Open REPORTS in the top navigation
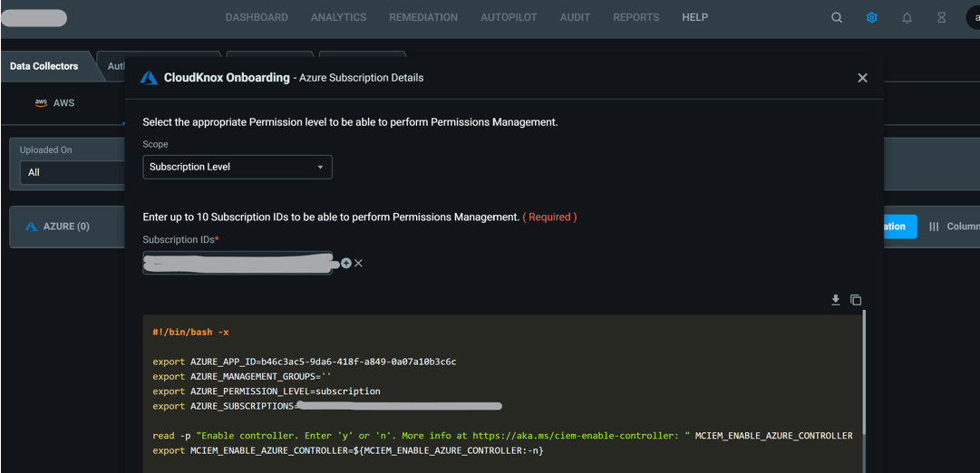The height and width of the screenshot is (473, 980). point(636,17)
